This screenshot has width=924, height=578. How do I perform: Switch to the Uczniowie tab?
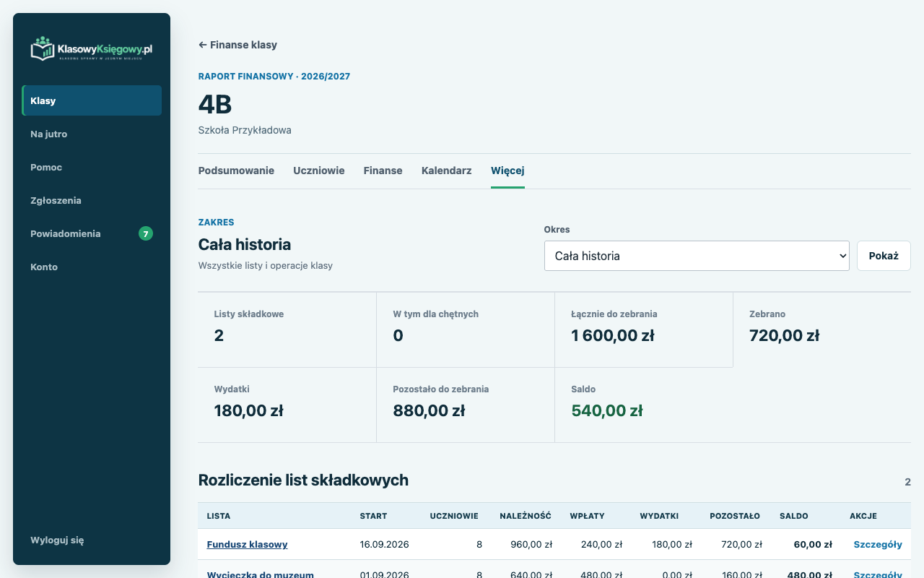coord(318,171)
